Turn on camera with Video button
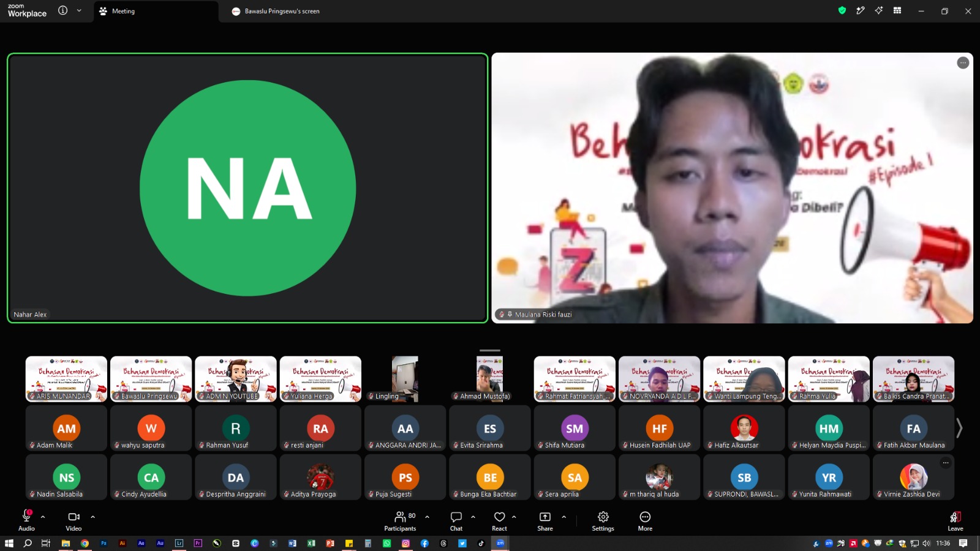 pos(73,520)
